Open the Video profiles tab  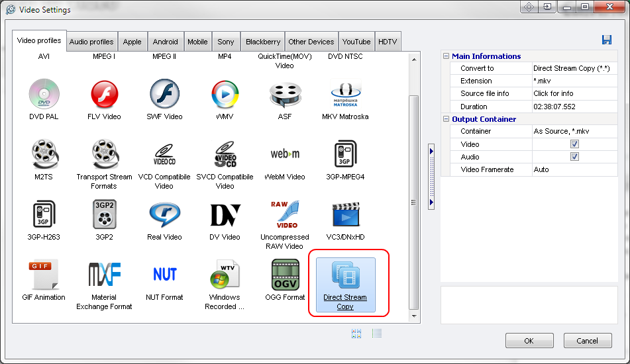point(39,40)
